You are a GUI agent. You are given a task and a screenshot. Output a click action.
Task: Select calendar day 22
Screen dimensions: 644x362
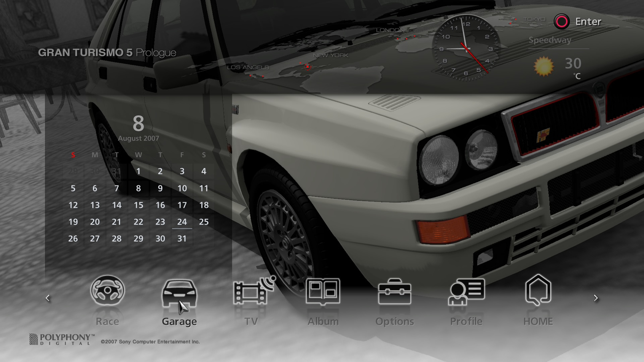coord(138,222)
